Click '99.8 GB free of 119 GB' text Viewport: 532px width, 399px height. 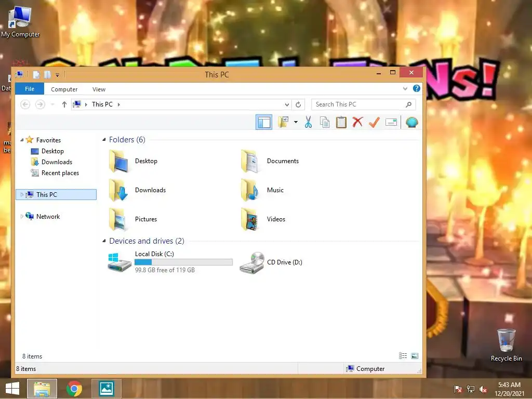(x=165, y=270)
